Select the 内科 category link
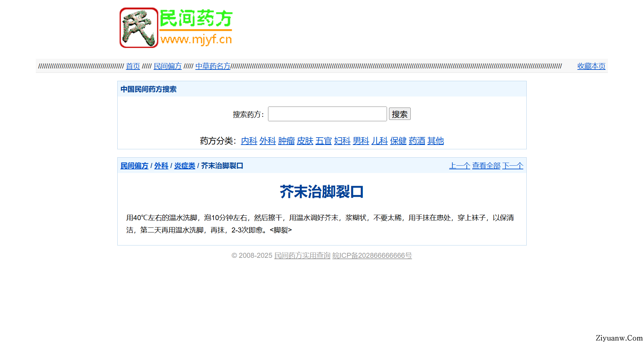 tap(249, 141)
